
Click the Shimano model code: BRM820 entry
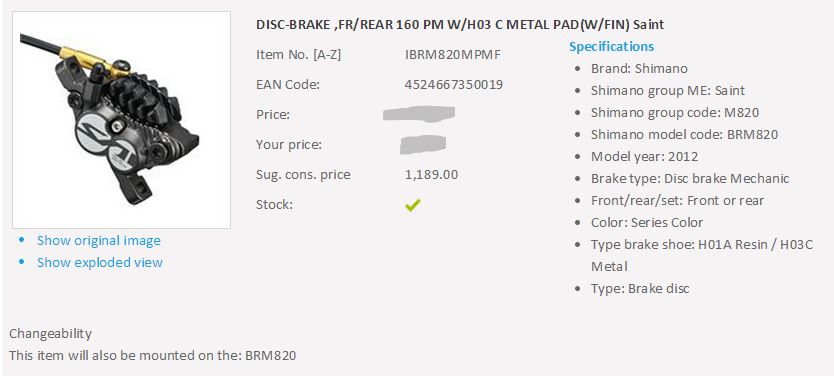click(684, 135)
